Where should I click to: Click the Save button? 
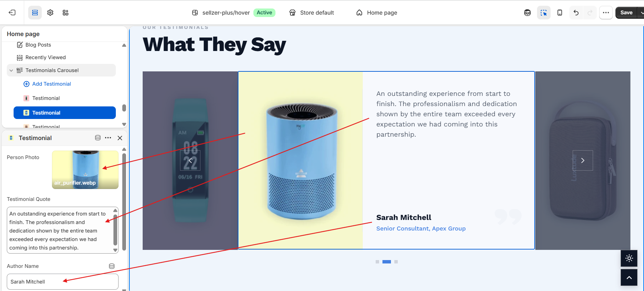coord(626,13)
